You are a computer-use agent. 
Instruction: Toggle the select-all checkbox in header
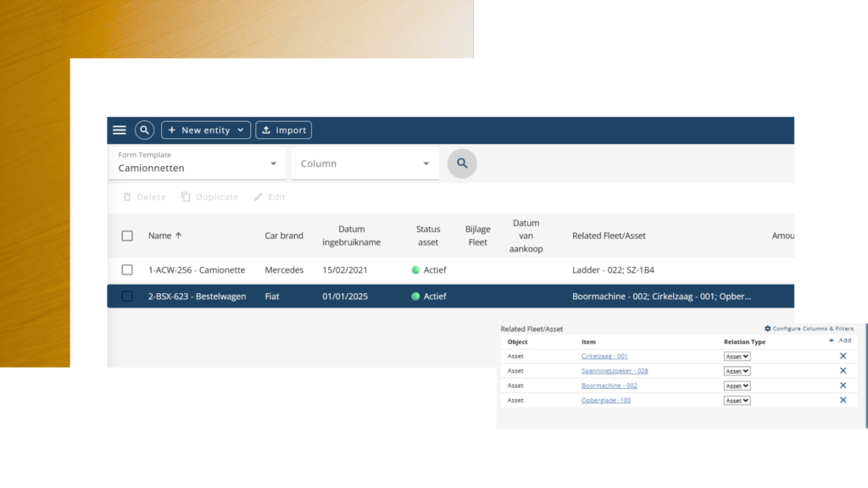(x=127, y=236)
